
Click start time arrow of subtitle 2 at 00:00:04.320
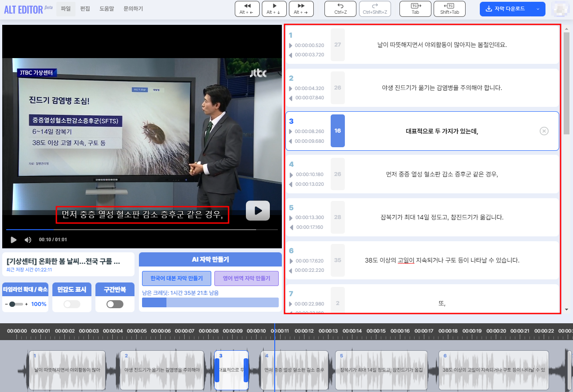click(x=291, y=89)
